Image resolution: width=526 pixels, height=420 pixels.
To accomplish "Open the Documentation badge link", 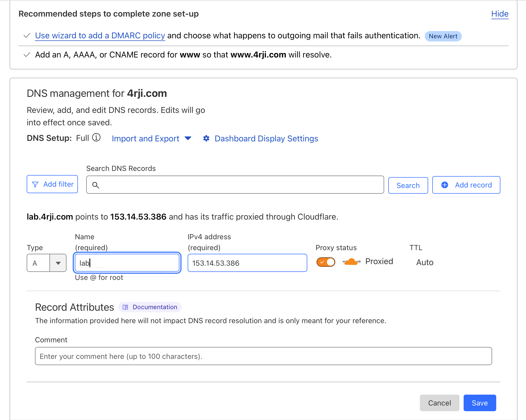I will pos(155,307).
